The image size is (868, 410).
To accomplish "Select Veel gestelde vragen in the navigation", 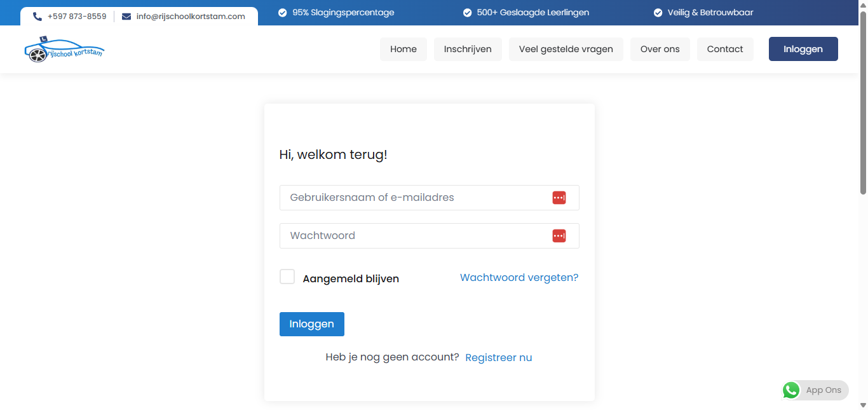I will tap(566, 49).
